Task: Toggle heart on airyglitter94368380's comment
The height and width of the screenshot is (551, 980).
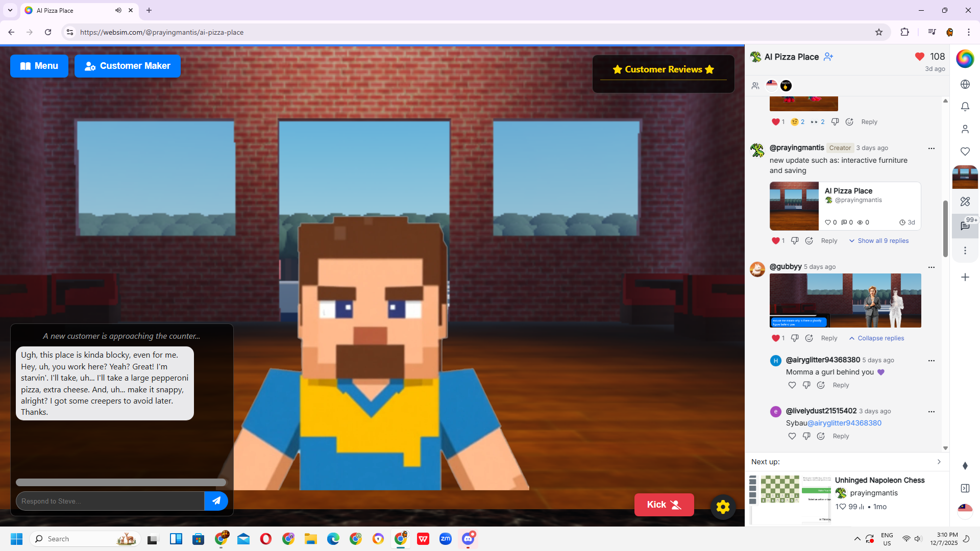Action: point(792,385)
